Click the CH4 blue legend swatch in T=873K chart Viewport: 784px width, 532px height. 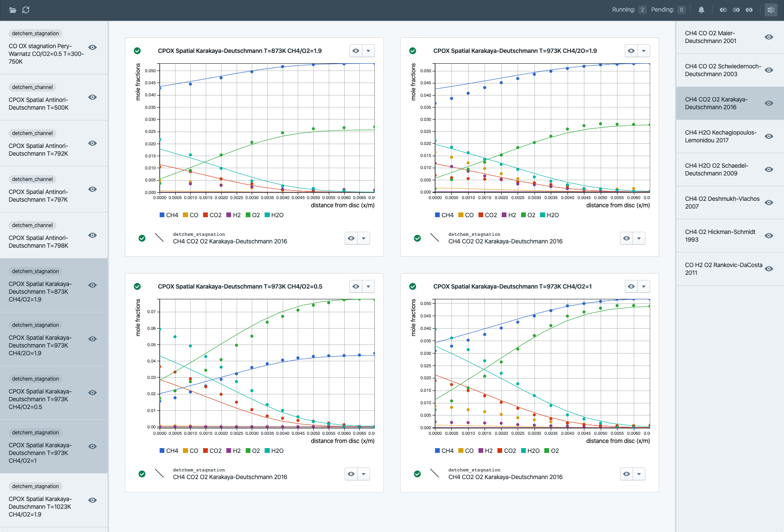point(162,215)
